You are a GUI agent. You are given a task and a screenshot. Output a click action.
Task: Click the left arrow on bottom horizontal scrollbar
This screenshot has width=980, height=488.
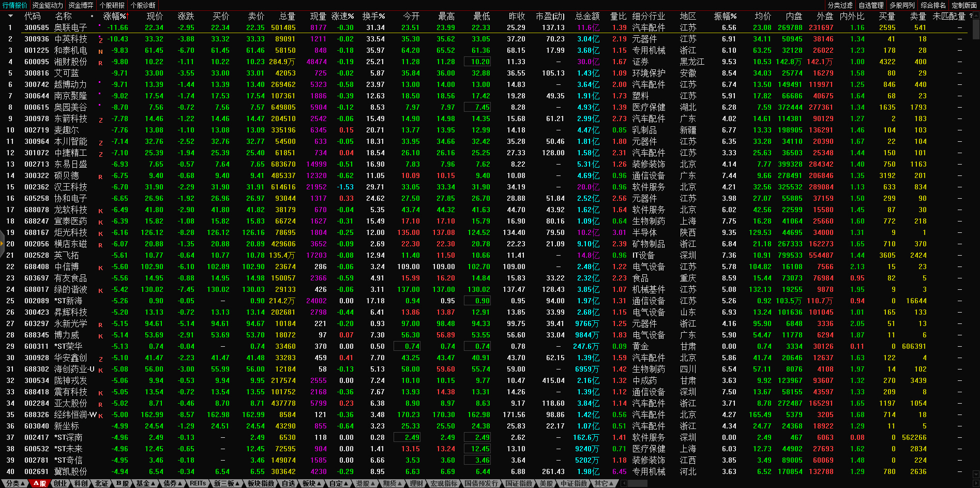coord(624,483)
